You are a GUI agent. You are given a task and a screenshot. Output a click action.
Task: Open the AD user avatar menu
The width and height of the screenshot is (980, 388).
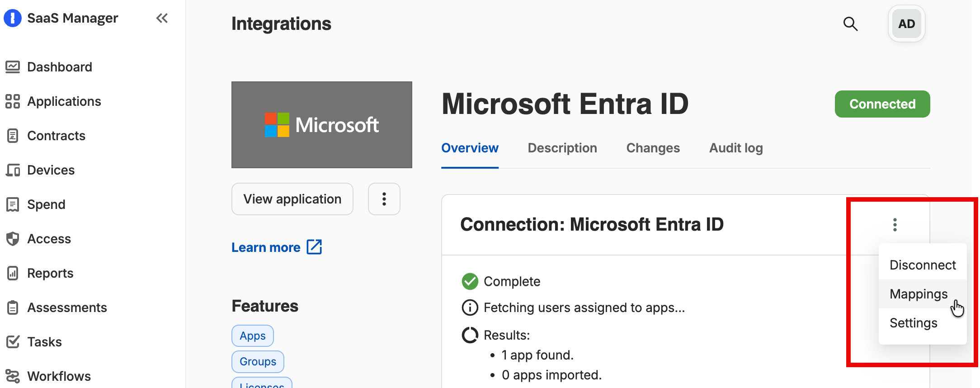(906, 24)
